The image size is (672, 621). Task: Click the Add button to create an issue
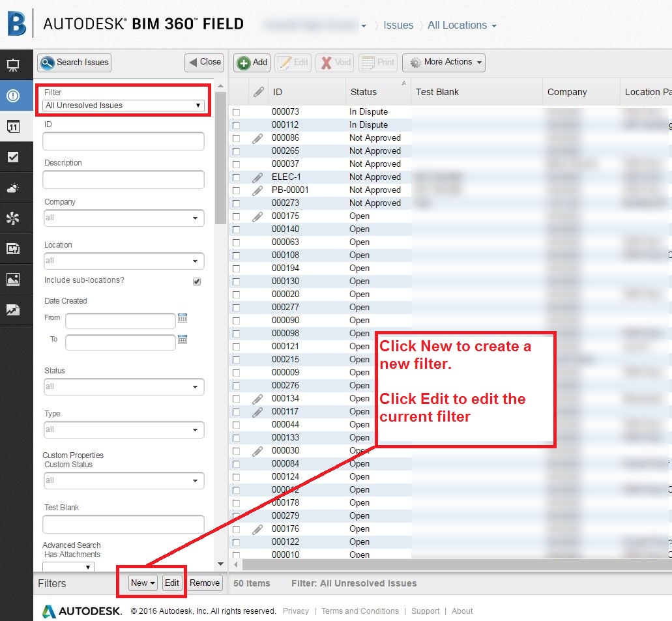tap(252, 63)
